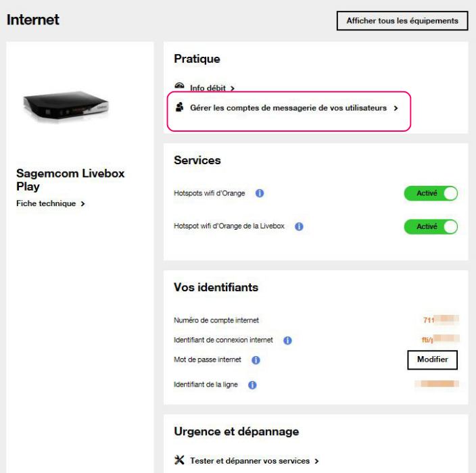Open Tester et dépanner vos services link
476x473 pixels.
248,461
